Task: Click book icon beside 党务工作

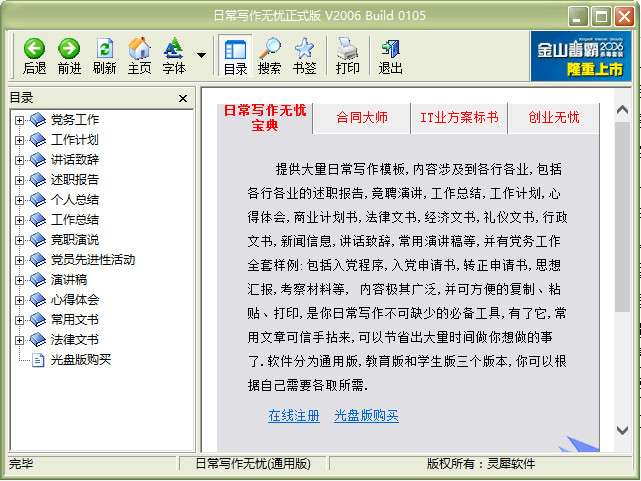Action: 38,120
